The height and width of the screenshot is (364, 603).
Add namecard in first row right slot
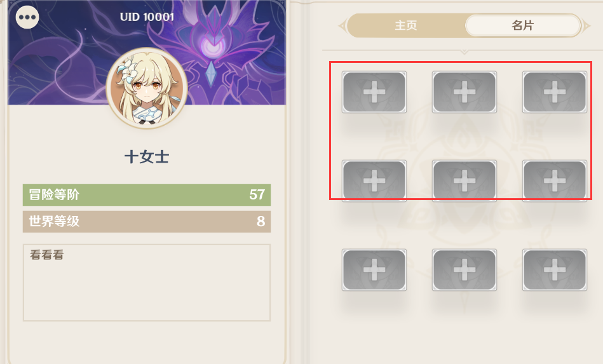click(x=555, y=92)
